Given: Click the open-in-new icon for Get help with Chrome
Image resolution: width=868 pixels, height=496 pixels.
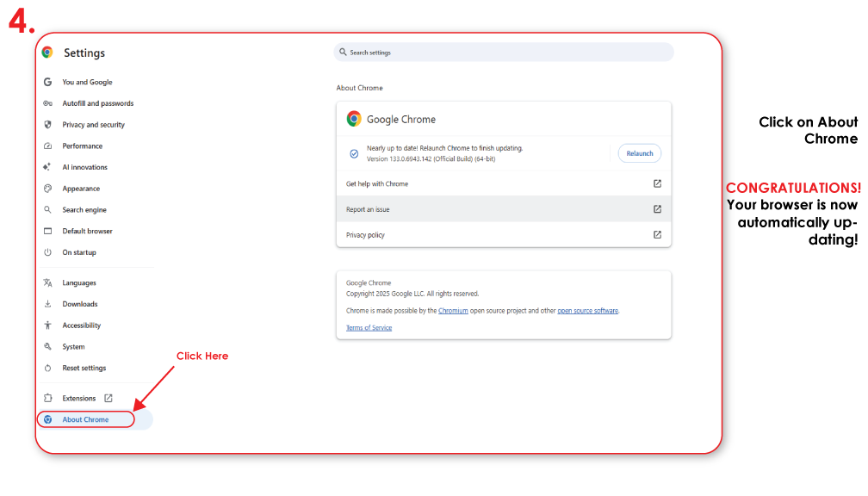Looking at the screenshot, I should 657,183.
